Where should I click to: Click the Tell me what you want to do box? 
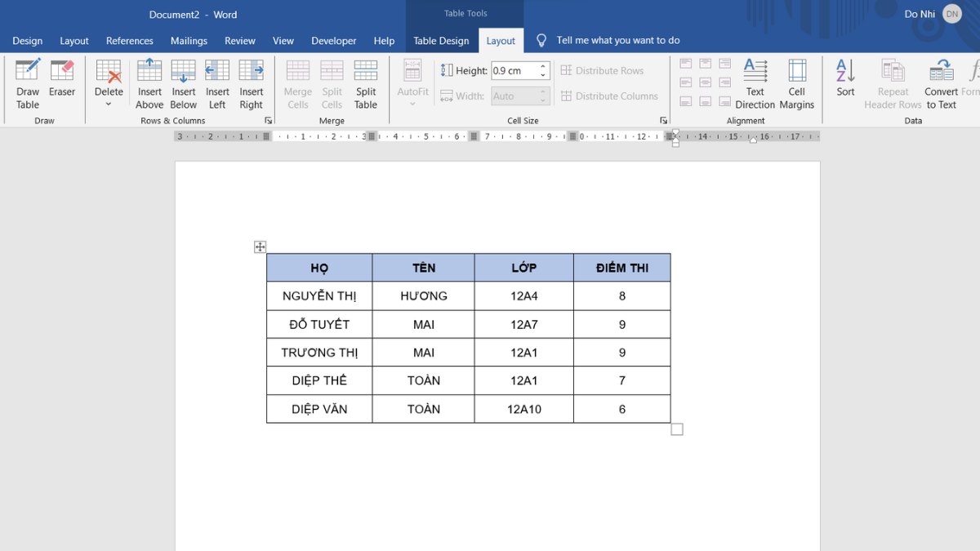coord(618,40)
